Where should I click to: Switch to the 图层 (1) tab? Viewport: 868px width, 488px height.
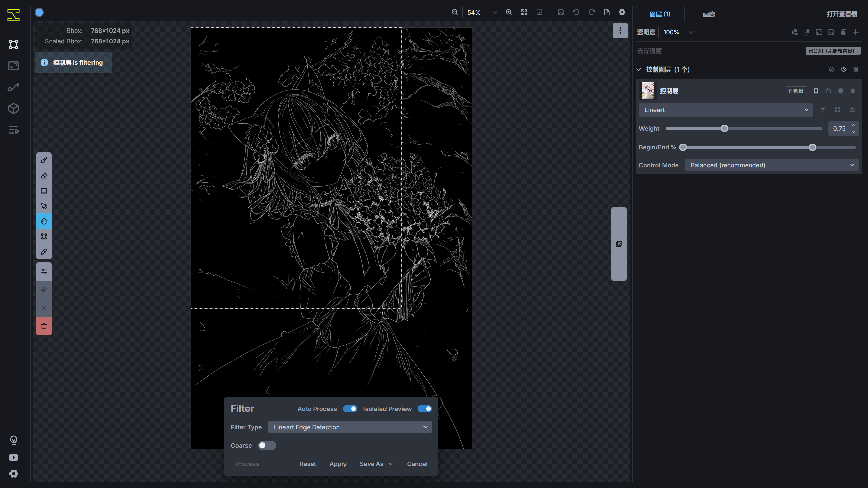coord(659,14)
